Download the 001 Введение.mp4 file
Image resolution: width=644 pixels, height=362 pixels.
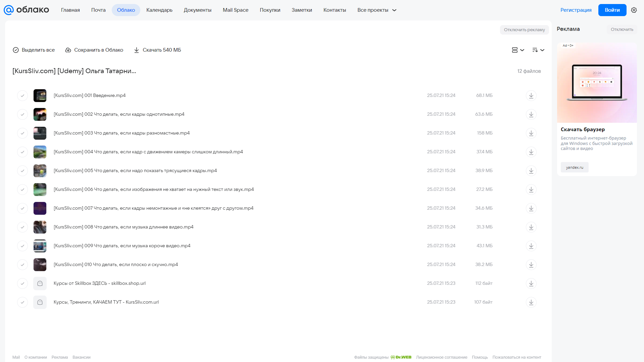[531, 96]
